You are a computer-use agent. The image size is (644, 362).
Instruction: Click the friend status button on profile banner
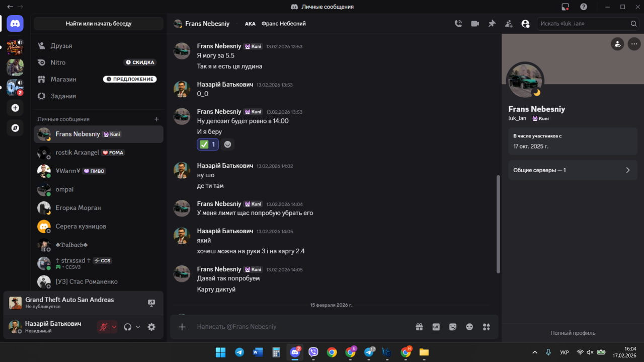coord(617,44)
